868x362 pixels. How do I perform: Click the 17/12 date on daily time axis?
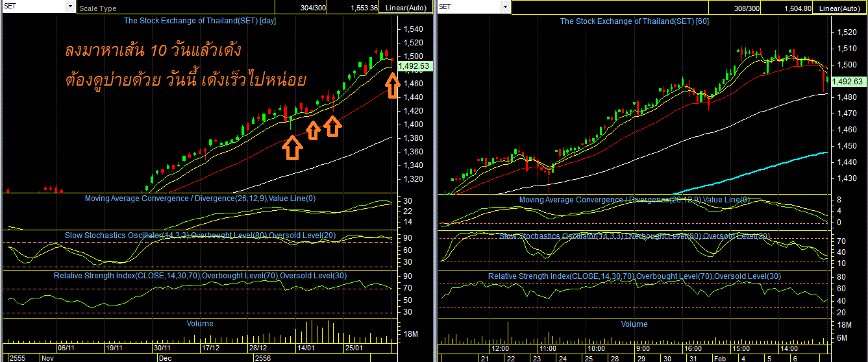click(210, 348)
